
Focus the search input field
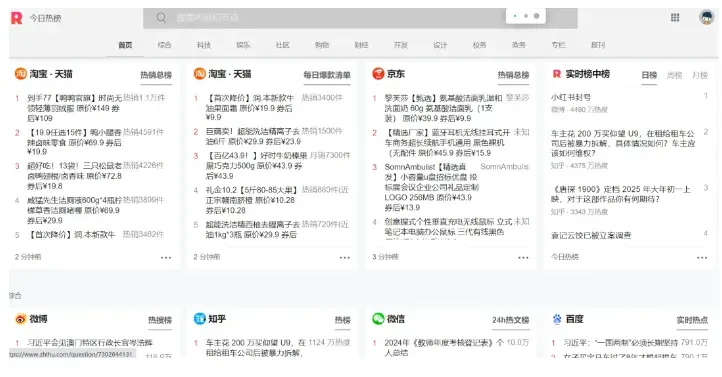360,18
